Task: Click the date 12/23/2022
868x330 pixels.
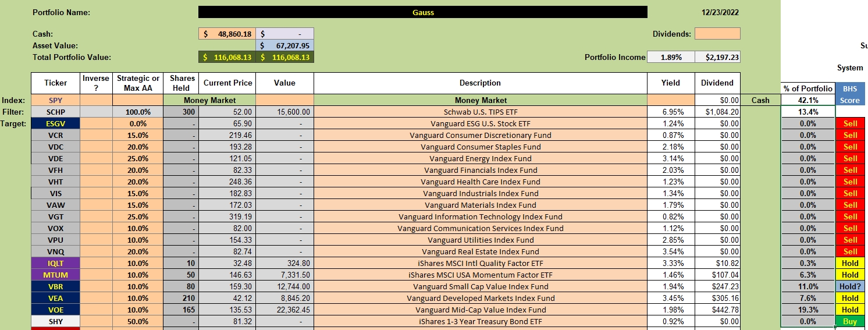Action: tap(721, 12)
